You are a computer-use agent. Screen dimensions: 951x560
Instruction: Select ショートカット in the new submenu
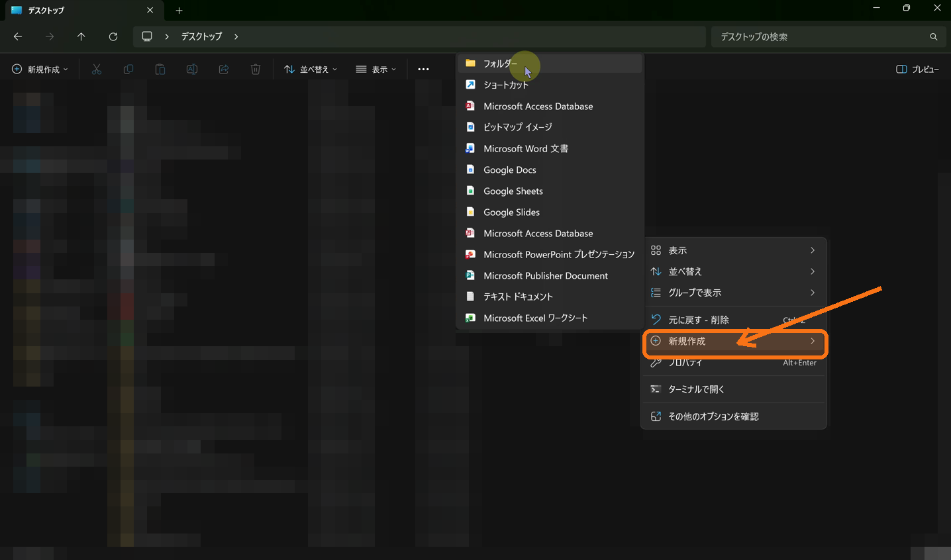(x=550, y=85)
